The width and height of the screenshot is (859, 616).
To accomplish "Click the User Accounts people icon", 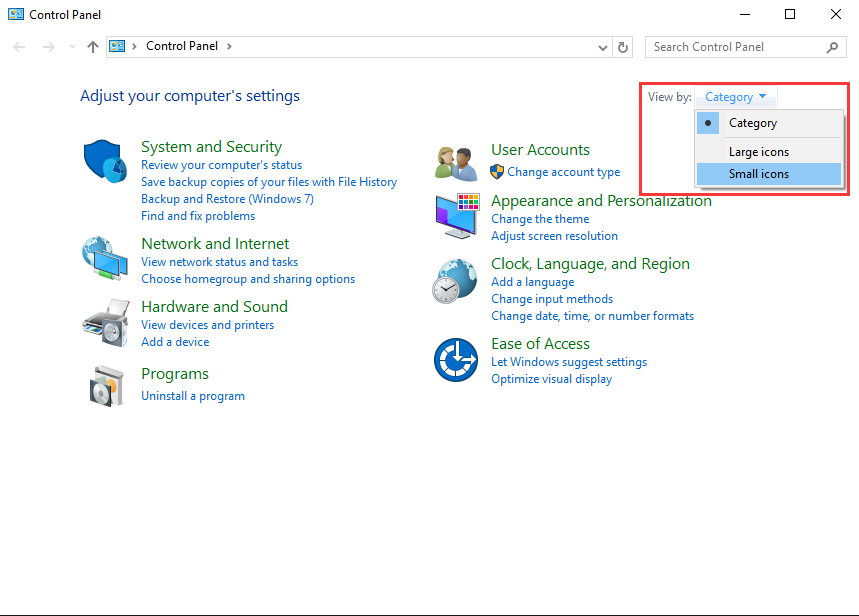I will click(457, 160).
